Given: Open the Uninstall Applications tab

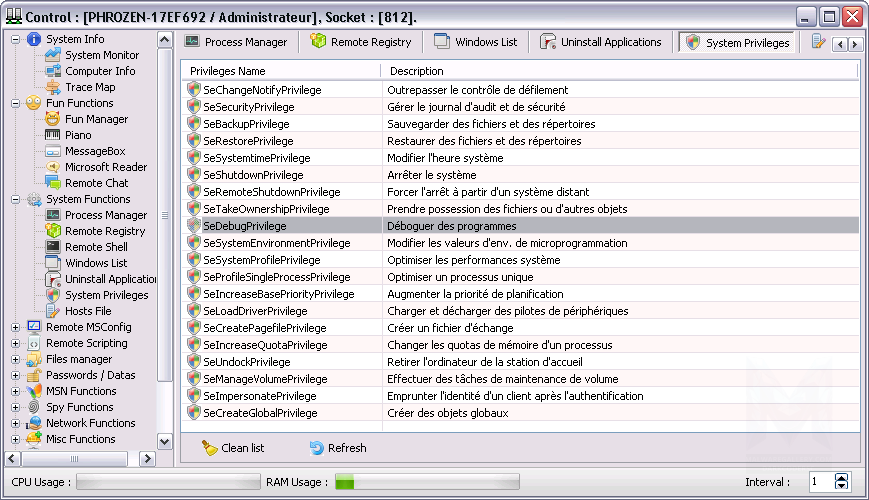Looking at the screenshot, I should point(601,42).
